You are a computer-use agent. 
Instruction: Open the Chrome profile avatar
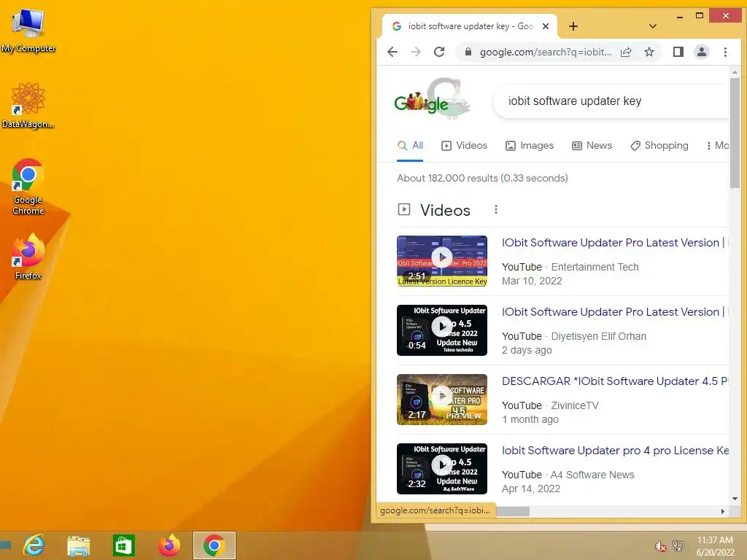point(701,52)
